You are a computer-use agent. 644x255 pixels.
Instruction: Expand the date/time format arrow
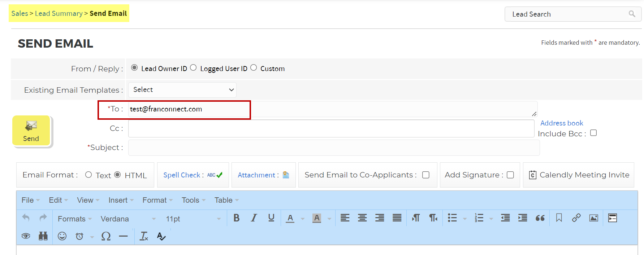point(92,237)
